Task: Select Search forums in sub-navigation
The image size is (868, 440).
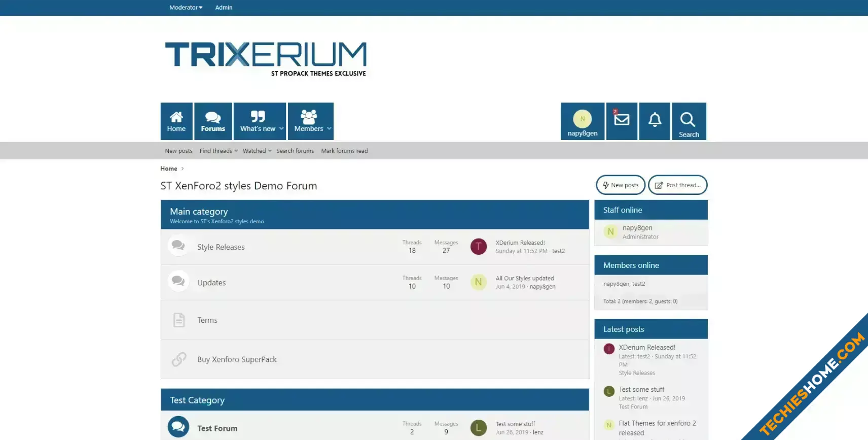Action: point(295,151)
